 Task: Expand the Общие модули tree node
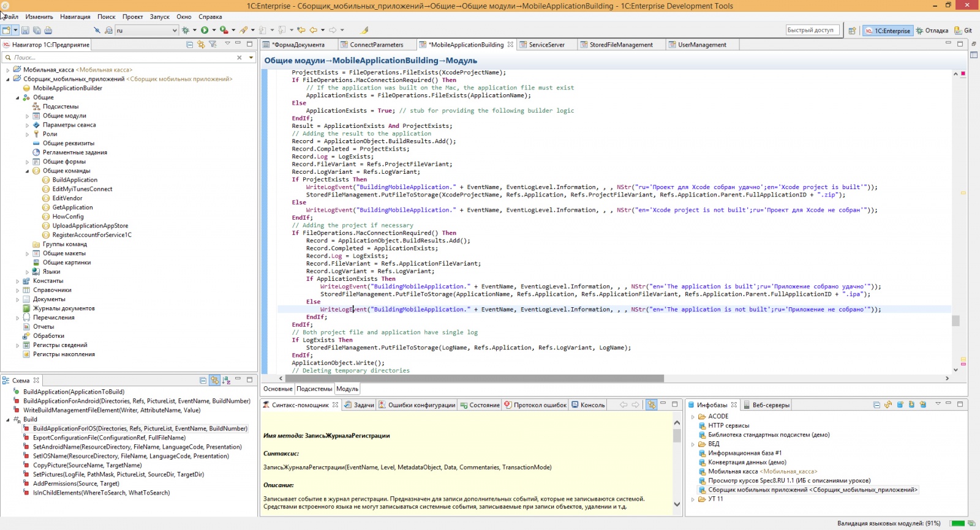(x=28, y=116)
